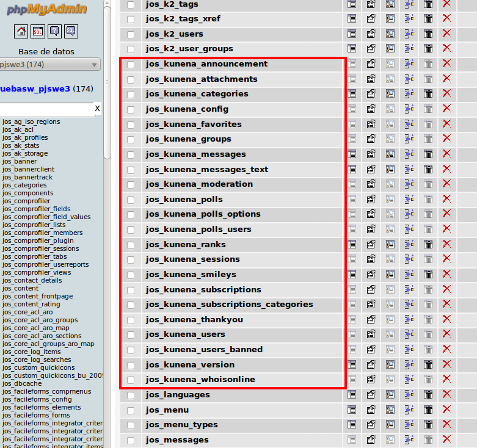477x448 pixels.
Task: Drop the jos_kunena_users_banned table
Action: pyautogui.click(x=446, y=350)
